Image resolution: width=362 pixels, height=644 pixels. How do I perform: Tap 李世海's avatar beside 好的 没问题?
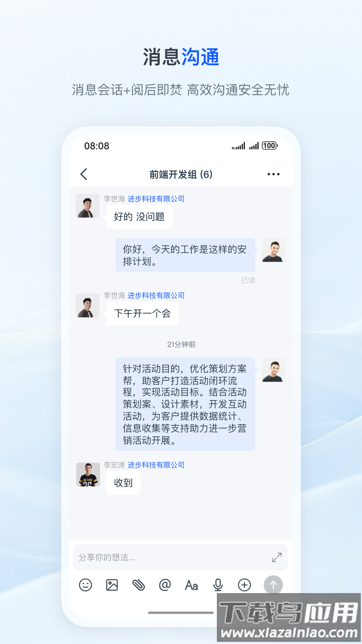coord(88,206)
